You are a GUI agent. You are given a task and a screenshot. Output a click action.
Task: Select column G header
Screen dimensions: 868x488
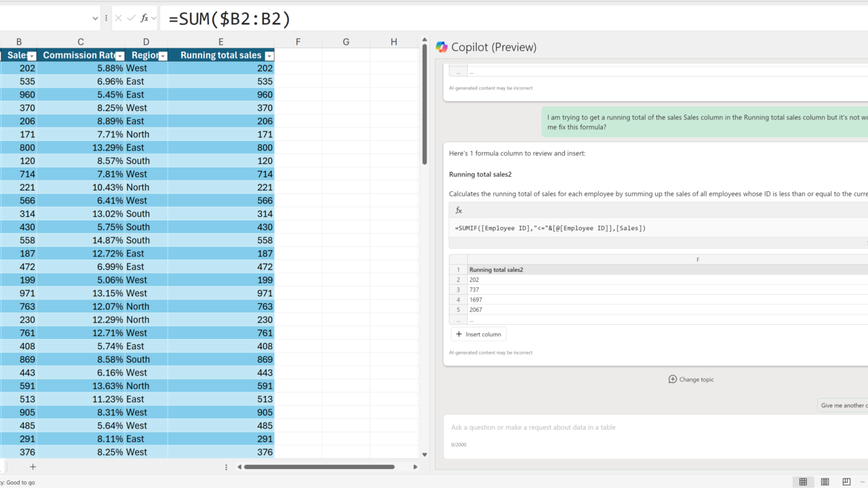click(x=346, y=42)
